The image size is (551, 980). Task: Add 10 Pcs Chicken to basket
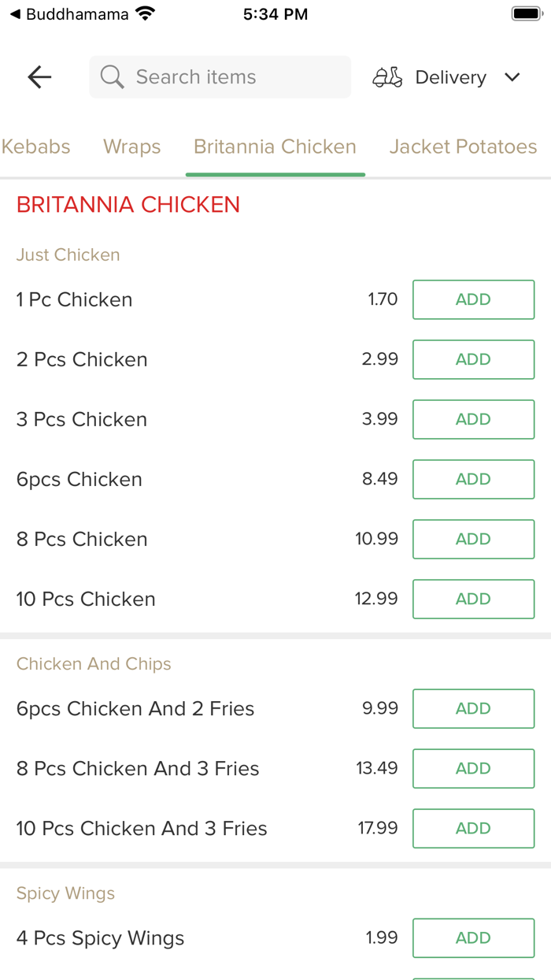(473, 599)
